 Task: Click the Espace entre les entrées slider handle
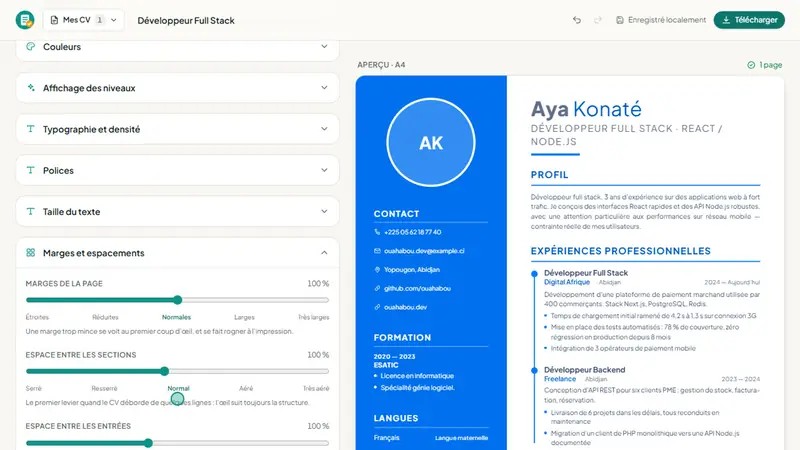click(148, 443)
